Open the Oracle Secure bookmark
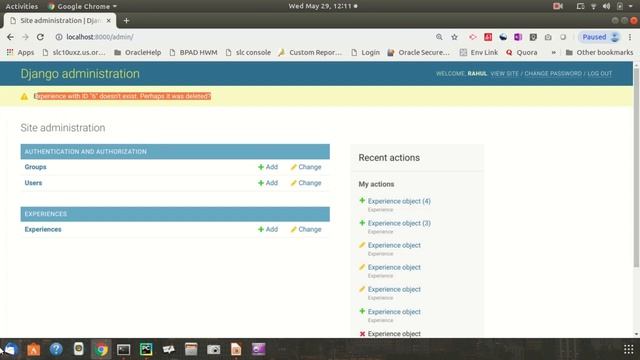This screenshot has height=360, width=640. coord(418,52)
